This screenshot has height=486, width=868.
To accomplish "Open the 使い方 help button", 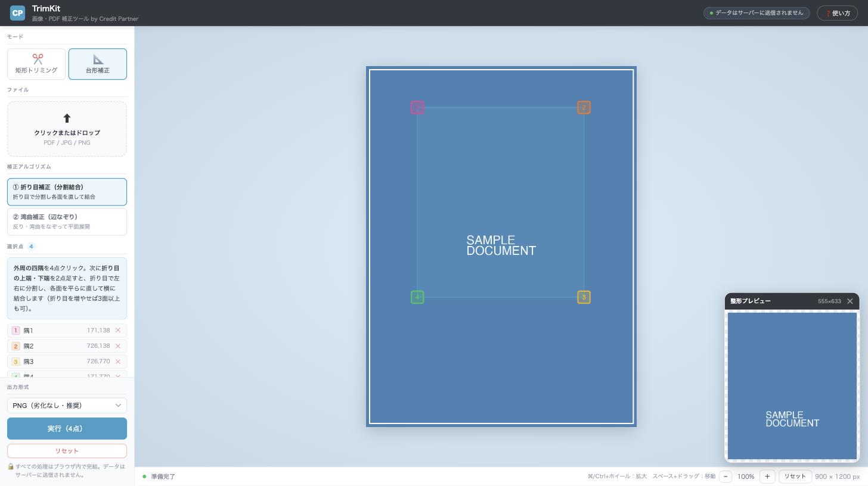I will coord(837,13).
